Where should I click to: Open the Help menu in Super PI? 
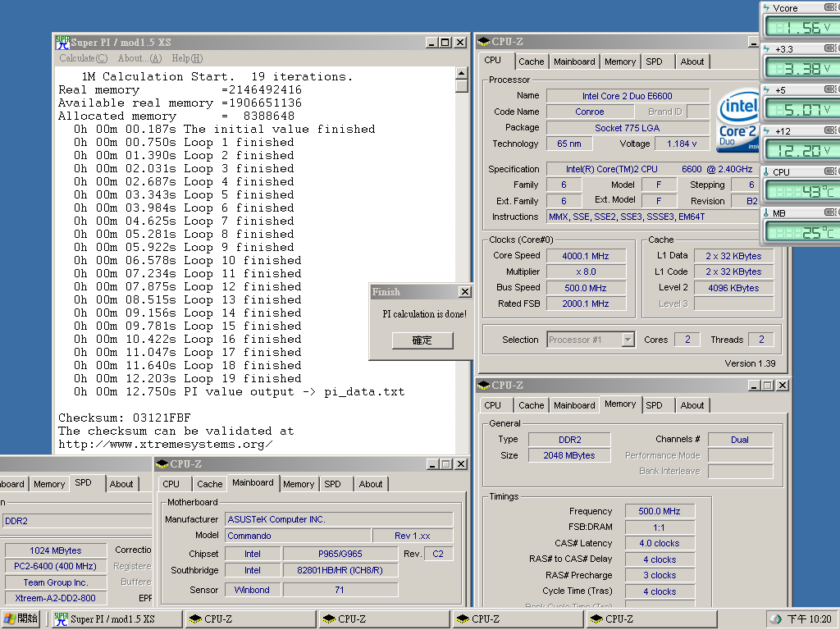[187, 58]
